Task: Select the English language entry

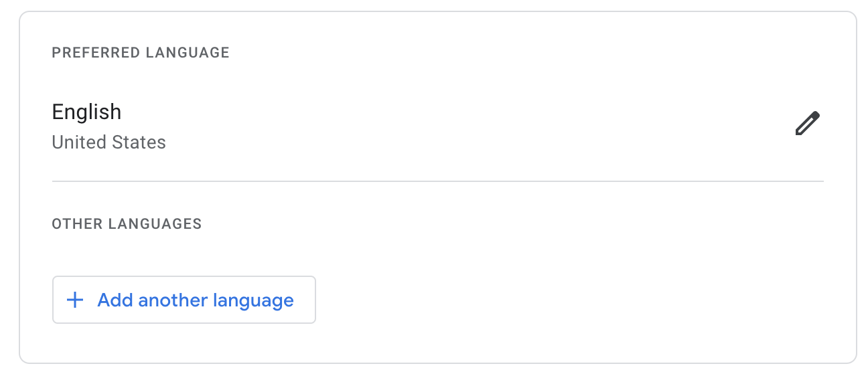Action: click(x=437, y=126)
